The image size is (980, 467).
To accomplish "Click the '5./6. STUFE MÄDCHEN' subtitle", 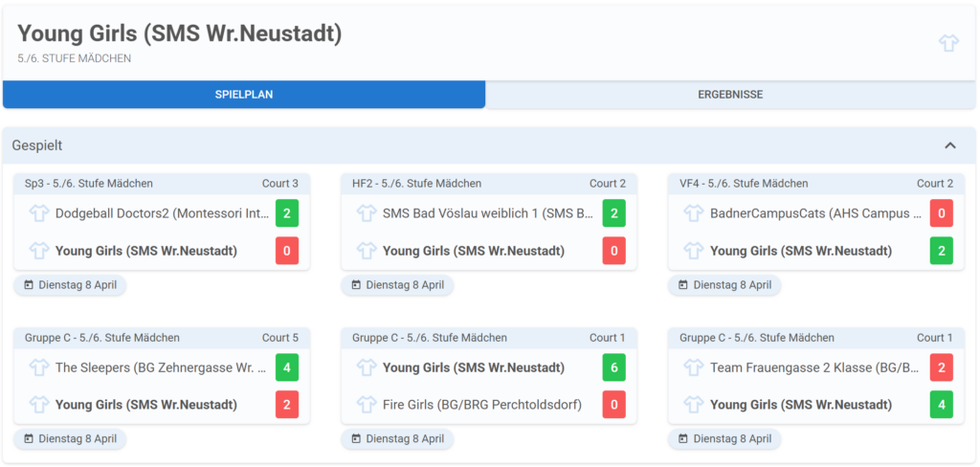I will [x=75, y=58].
